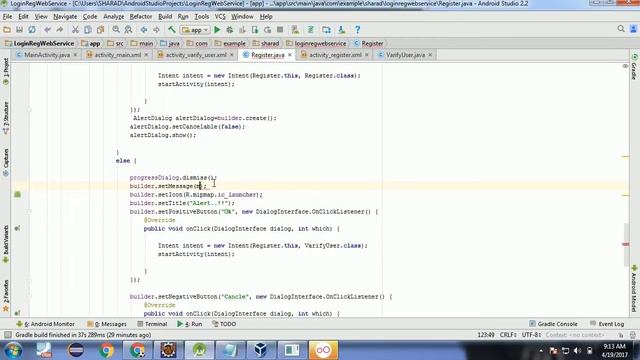Viewport: 640px width, 360px height.
Task: Open the Android Monitor tool window
Action: (46, 324)
